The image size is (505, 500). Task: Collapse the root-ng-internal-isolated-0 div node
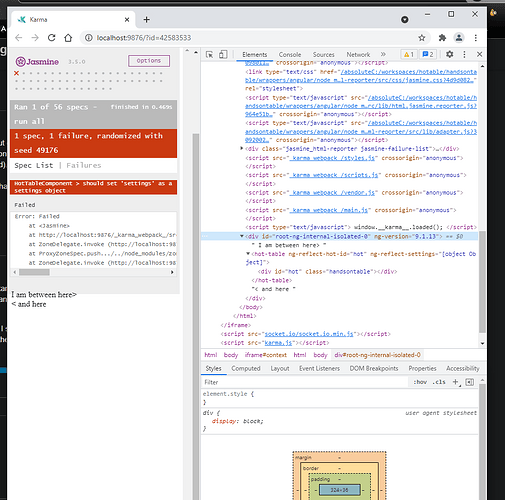tap(242, 236)
